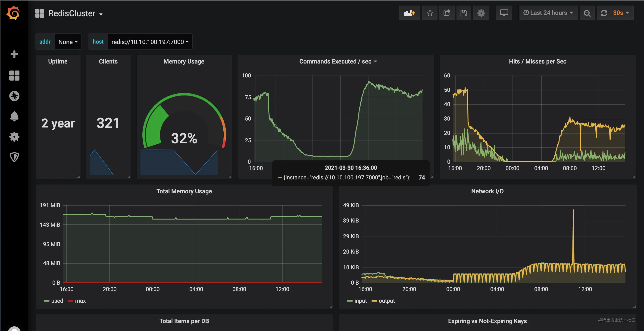
Task: Click the 2 year uptime value
Action: (58, 123)
